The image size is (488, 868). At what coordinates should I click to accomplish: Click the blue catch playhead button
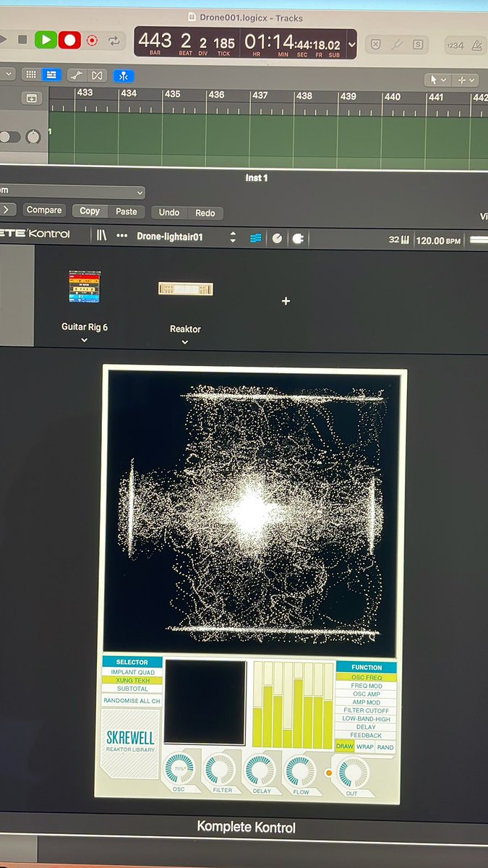coord(123,75)
